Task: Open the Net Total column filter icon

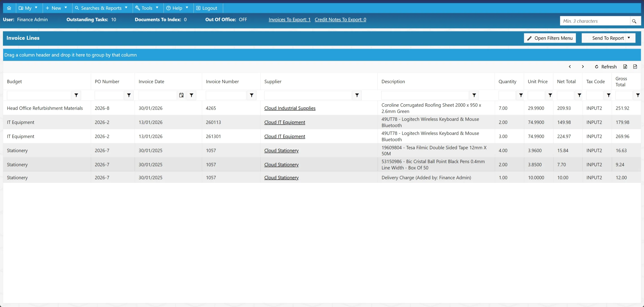Action: point(579,95)
